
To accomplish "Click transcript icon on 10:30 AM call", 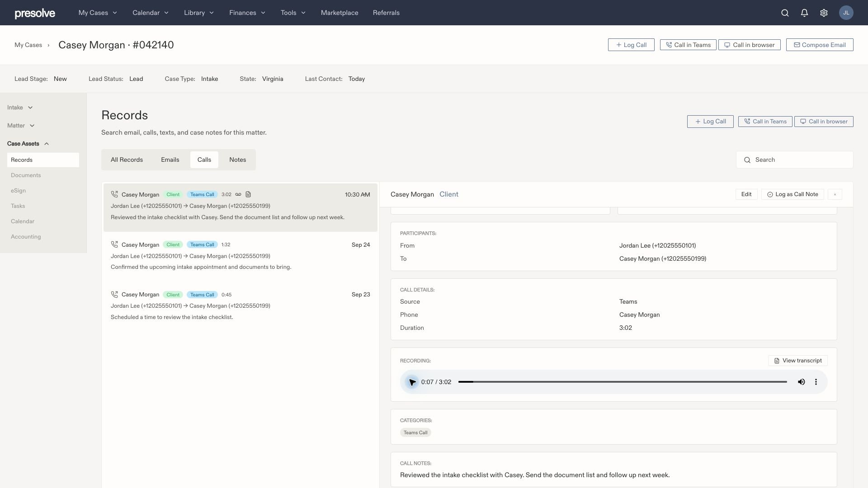I will pos(248,194).
